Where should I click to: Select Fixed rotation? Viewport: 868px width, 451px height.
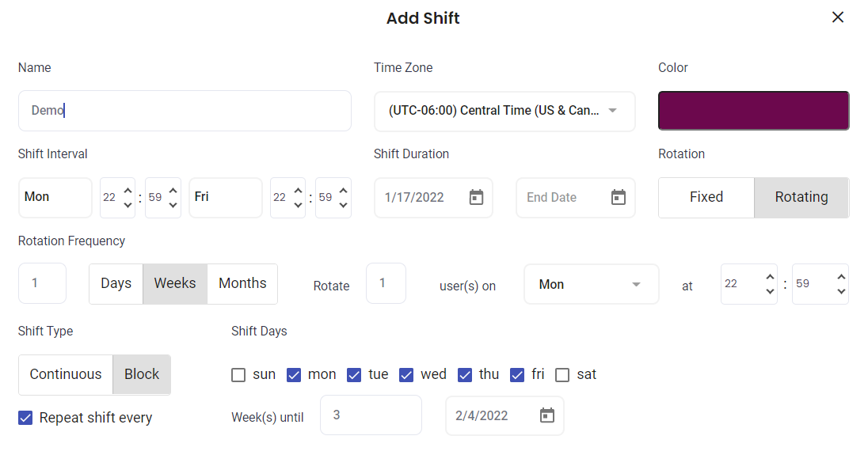[x=706, y=197]
